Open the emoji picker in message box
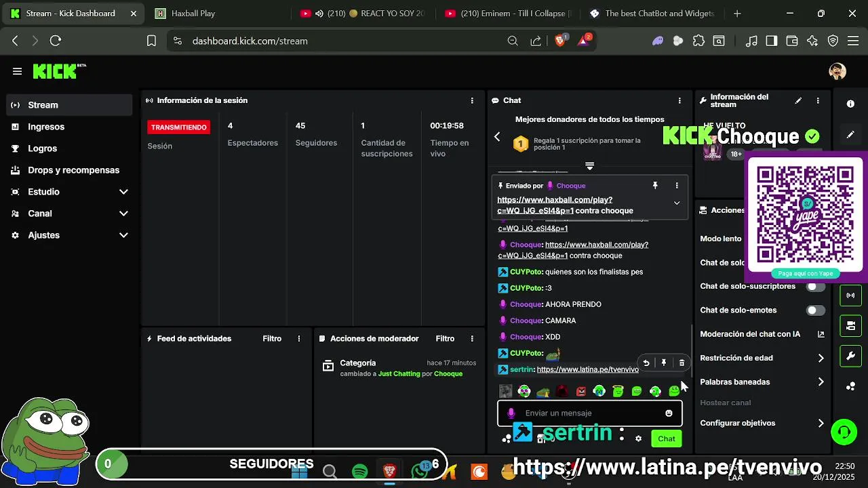This screenshot has height=488, width=868. click(x=669, y=413)
